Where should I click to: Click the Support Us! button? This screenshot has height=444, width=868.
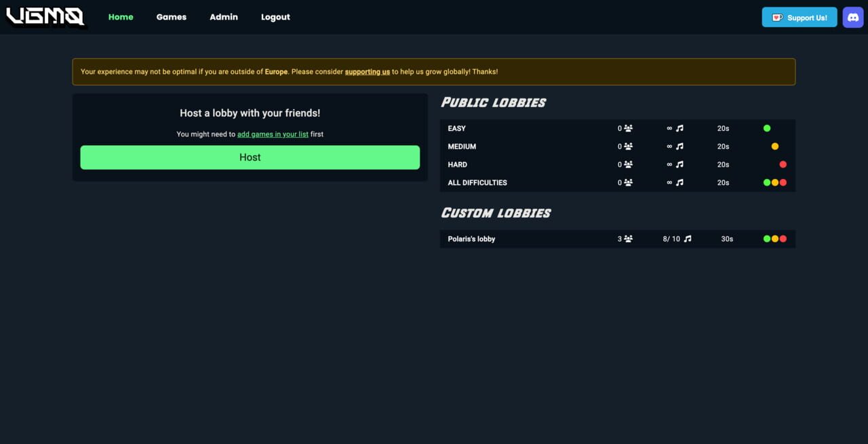pyautogui.click(x=800, y=18)
